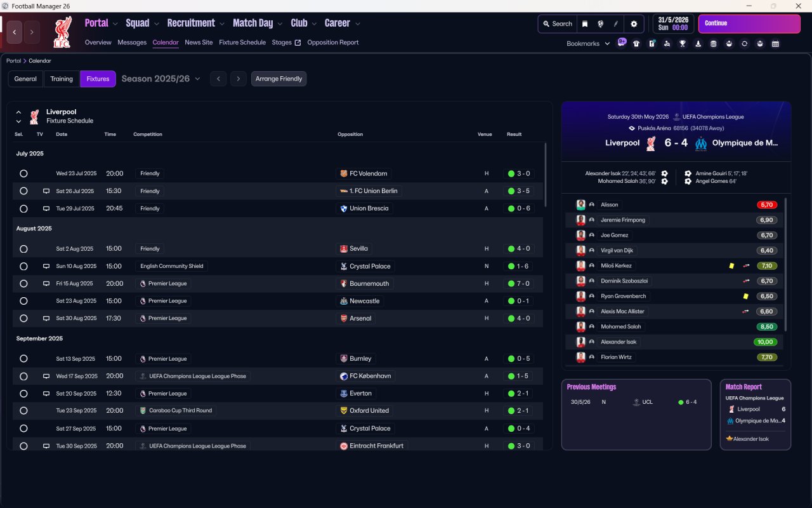812x508 pixels.
Task: Open the Season 2025/26 dropdown
Action: [160, 79]
